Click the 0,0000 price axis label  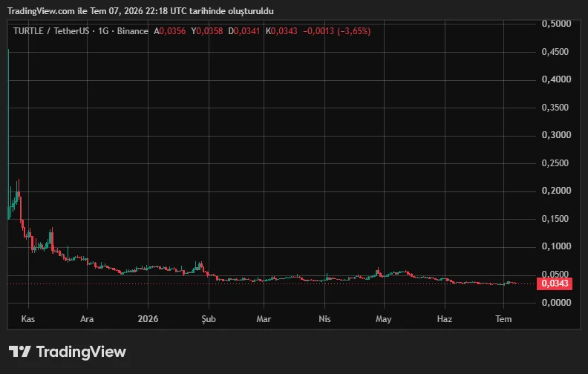[x=556, y=302]
